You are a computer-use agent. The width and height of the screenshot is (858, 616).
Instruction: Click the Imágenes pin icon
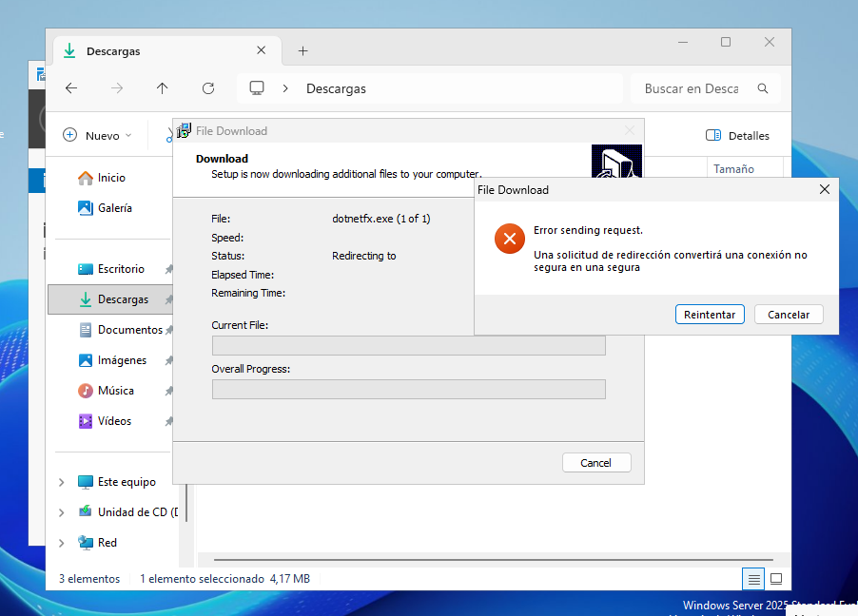tap(168, 360)
